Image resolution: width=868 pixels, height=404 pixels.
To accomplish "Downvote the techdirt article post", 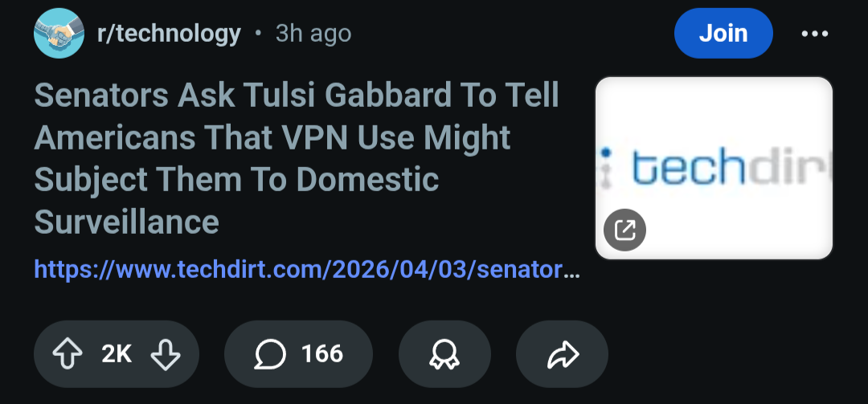I will 166,354.
